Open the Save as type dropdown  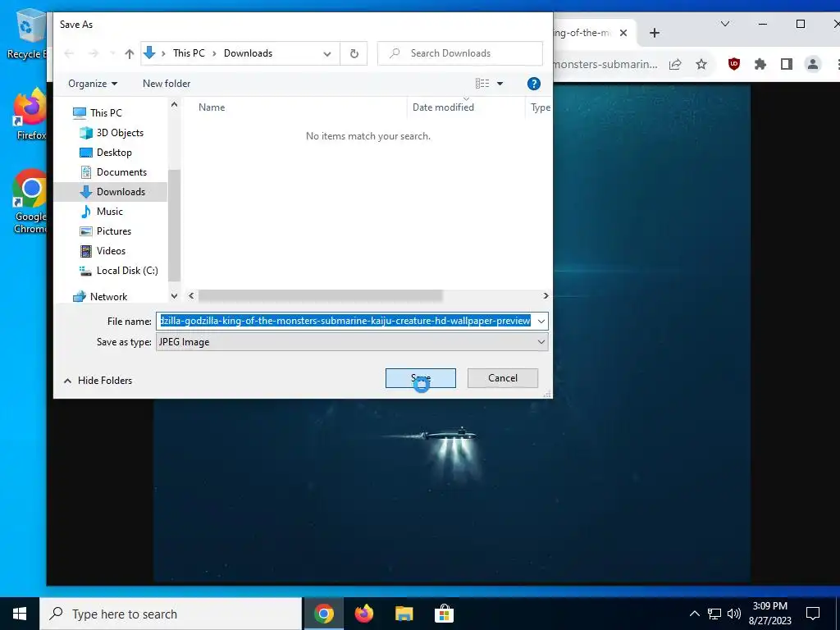tap(352, 342)
